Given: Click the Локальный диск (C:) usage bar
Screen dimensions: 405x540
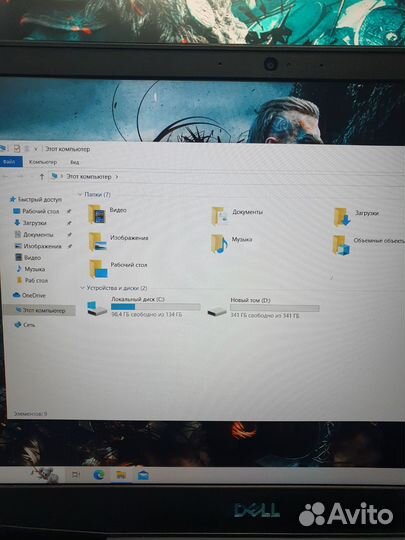Looking at the screenshot, I should [x=156, y=307].
